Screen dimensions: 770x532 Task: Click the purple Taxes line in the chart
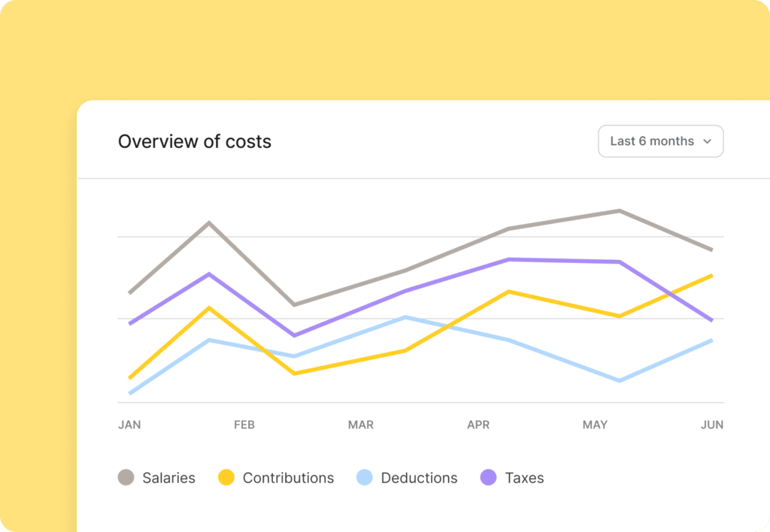[x=509, y=260]
